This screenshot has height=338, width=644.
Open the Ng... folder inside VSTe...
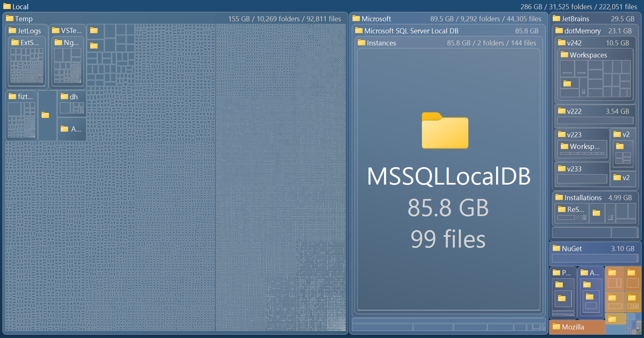(58, 43)
